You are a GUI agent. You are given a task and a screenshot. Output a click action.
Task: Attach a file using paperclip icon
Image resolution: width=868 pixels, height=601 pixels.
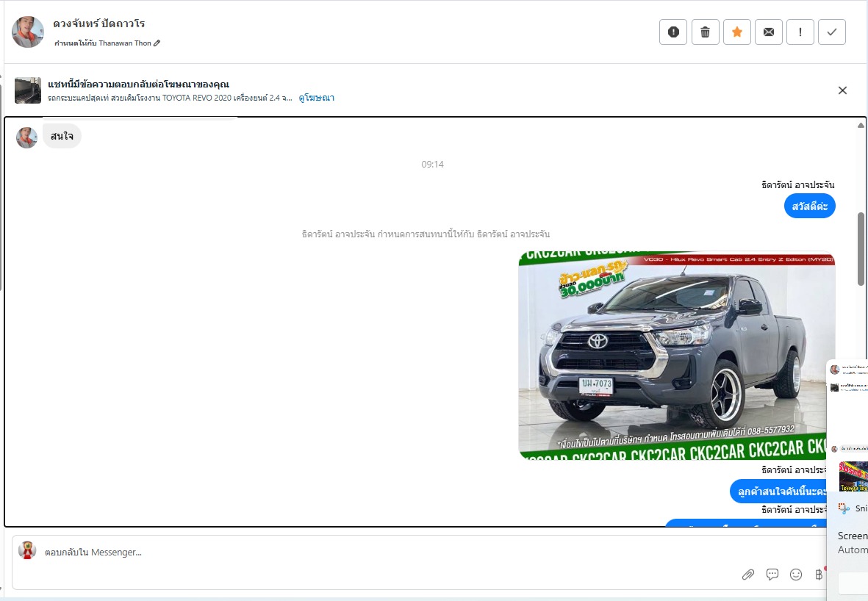748,575
